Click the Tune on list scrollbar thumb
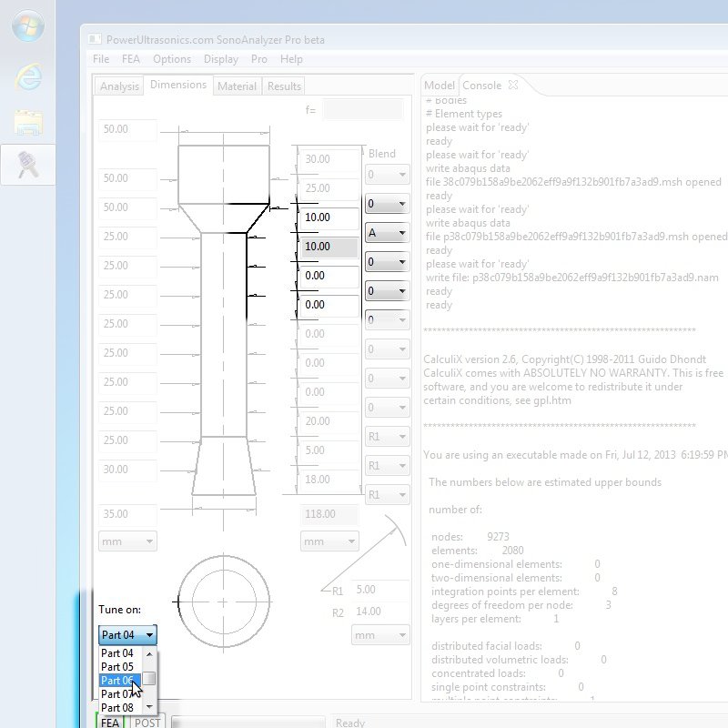 [149, 678]
